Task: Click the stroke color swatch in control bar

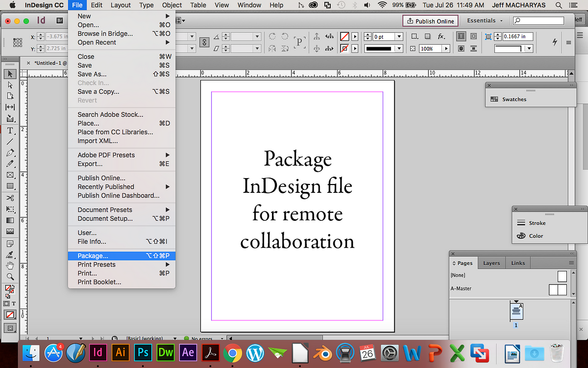Action: [x=344, y=48]
